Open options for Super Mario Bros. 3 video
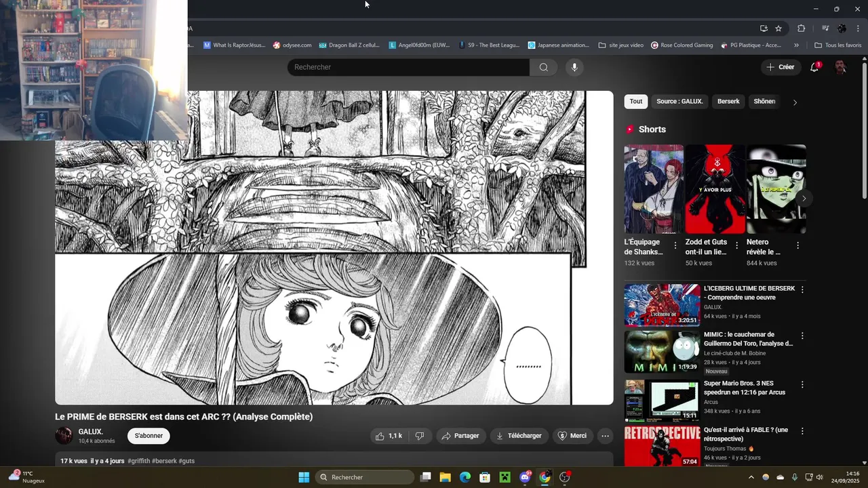The height and width of the screenshot is (488, 868). [x=802, y=384]
